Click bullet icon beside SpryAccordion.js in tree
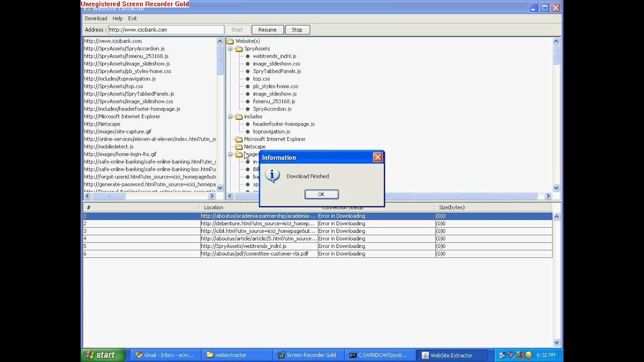Image resolution: width=644 pixels, height=362 pixels. (248, 109)
